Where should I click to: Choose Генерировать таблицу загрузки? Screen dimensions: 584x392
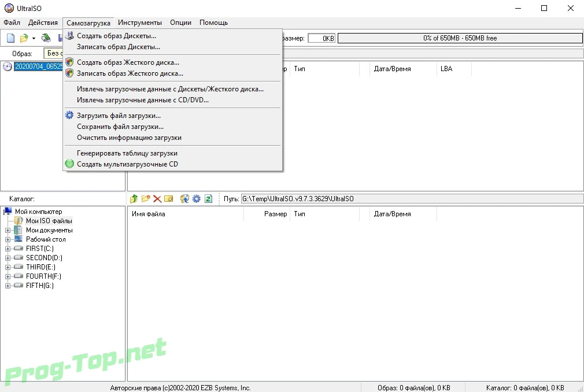172,153
